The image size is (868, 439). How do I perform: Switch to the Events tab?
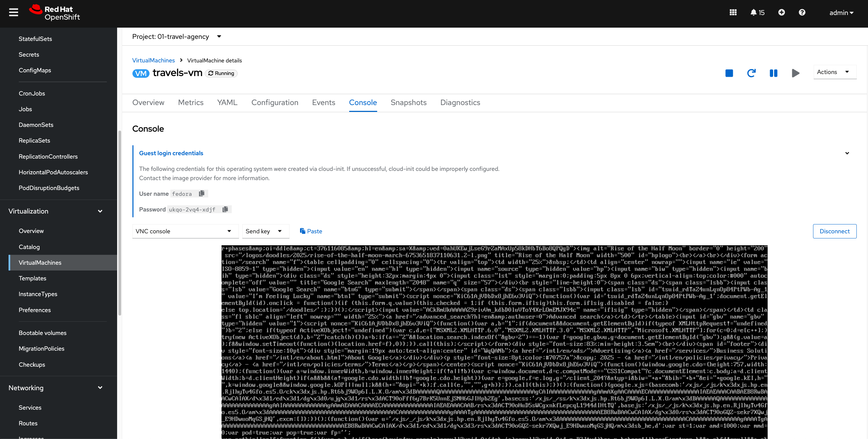point(324,103)
